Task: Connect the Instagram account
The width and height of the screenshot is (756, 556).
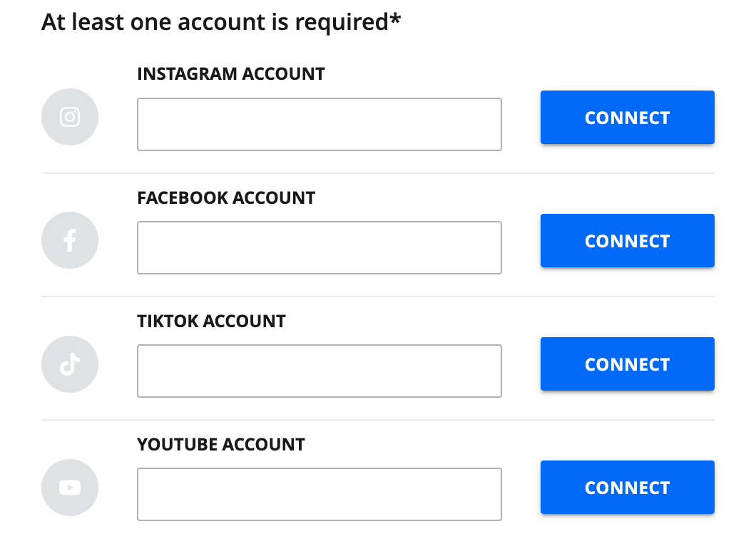Action: pyautogui.click(x=628, y=117)
